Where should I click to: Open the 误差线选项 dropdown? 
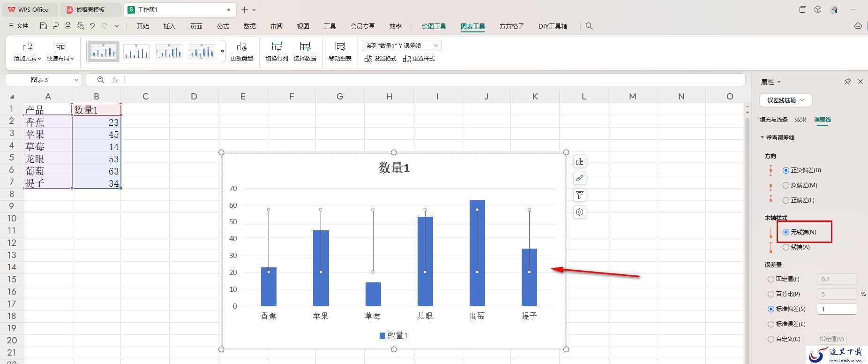click(x=786, y=100)
